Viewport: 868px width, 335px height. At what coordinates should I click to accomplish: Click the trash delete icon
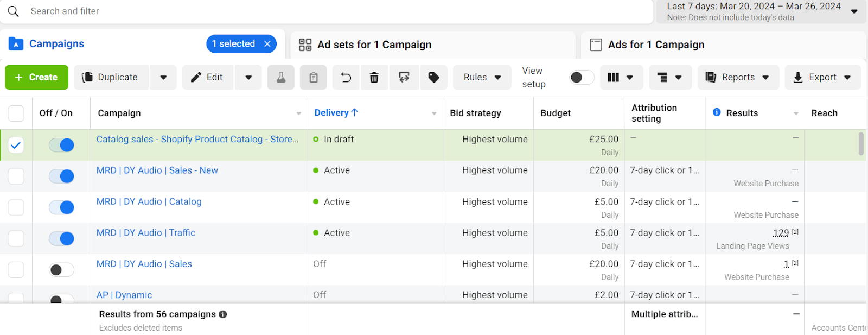coord(374,78)
